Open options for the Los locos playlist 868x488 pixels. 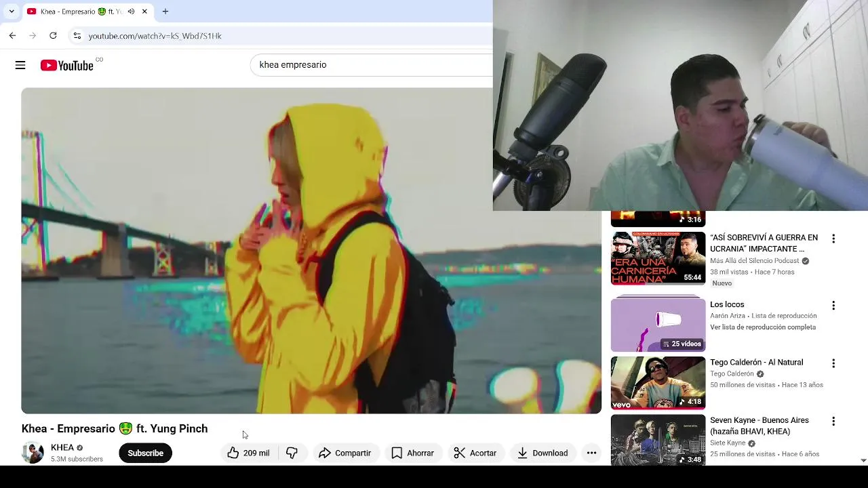click(833, 306)
